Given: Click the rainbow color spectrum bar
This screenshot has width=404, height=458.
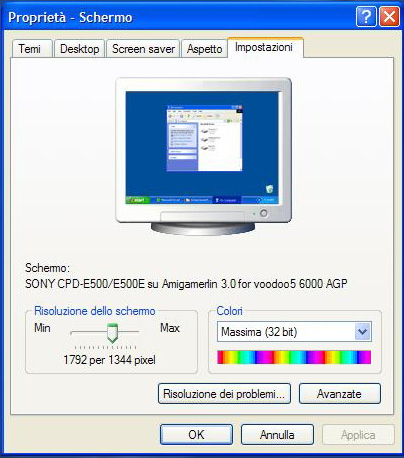Looking at the screenshot, I should tap(294, 357).
